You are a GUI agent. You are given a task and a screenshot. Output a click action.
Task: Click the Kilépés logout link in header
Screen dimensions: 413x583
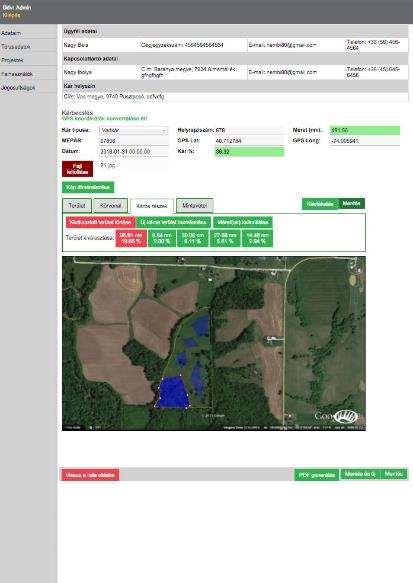pos(11,15)
